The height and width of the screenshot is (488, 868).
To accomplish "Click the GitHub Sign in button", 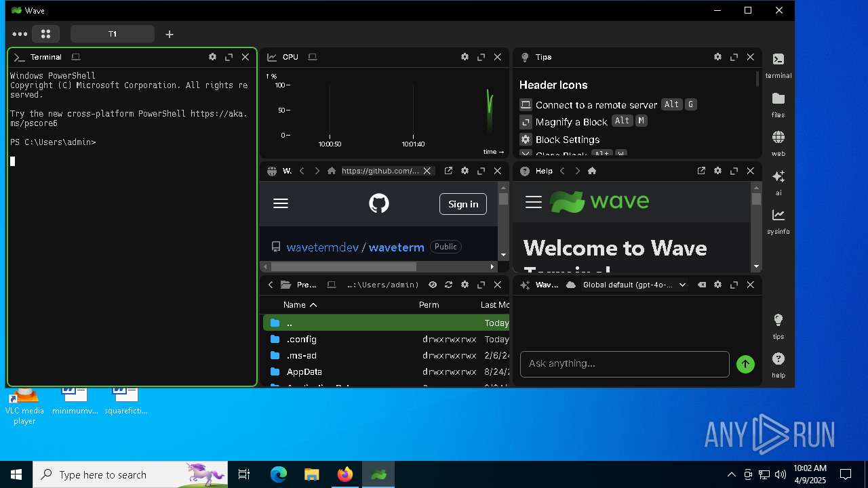I will click(x=463, y=204).
